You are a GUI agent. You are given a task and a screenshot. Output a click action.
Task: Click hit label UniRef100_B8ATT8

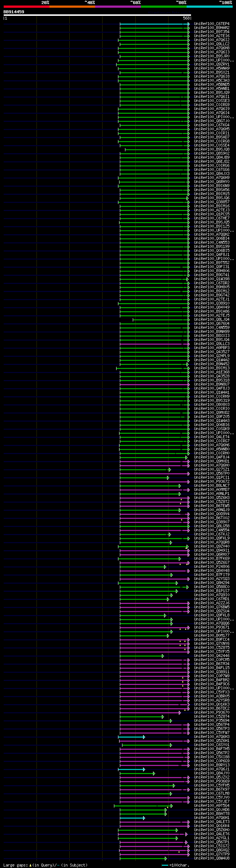tap(212, 814)
